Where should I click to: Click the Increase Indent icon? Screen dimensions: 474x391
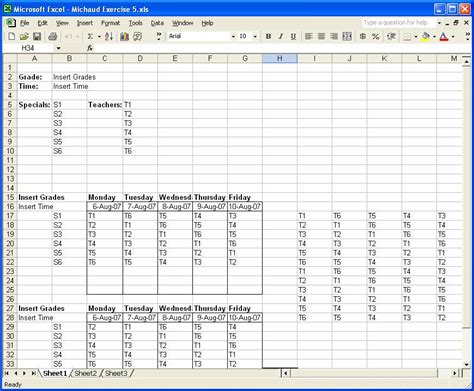pos(392,36)
